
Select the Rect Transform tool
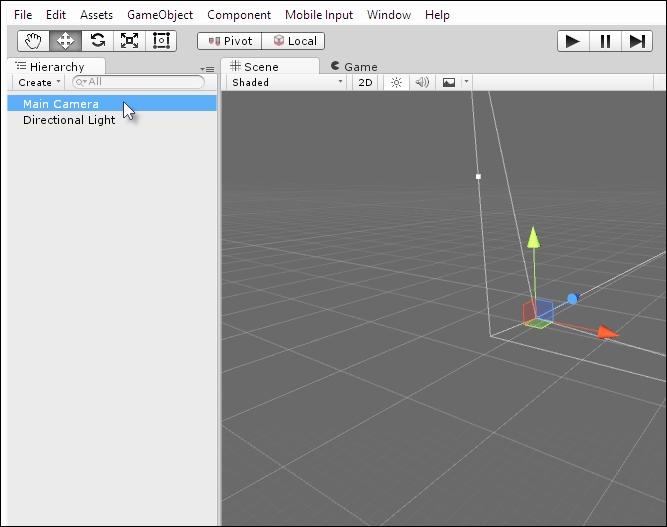(x=160, y=41)
